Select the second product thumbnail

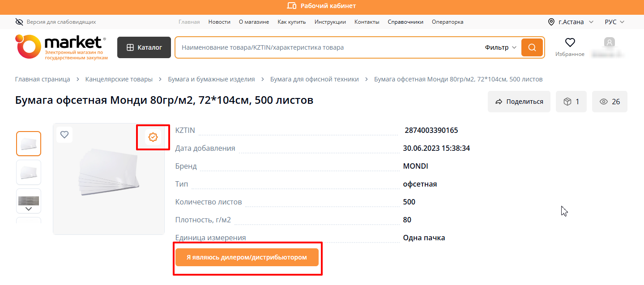point(29,172)
